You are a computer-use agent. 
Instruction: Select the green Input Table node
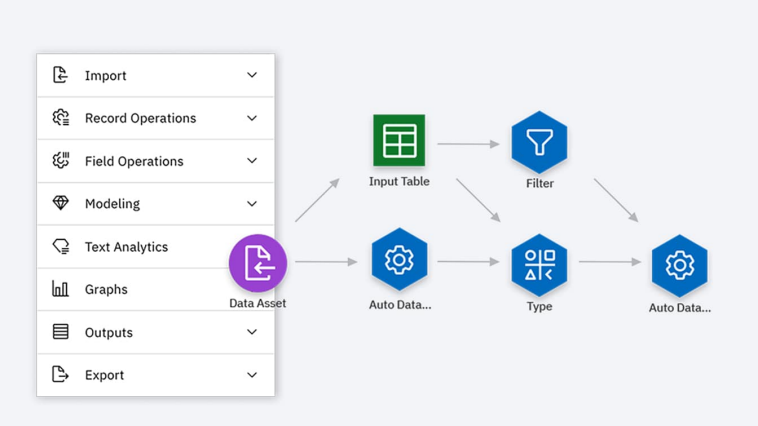399,141
